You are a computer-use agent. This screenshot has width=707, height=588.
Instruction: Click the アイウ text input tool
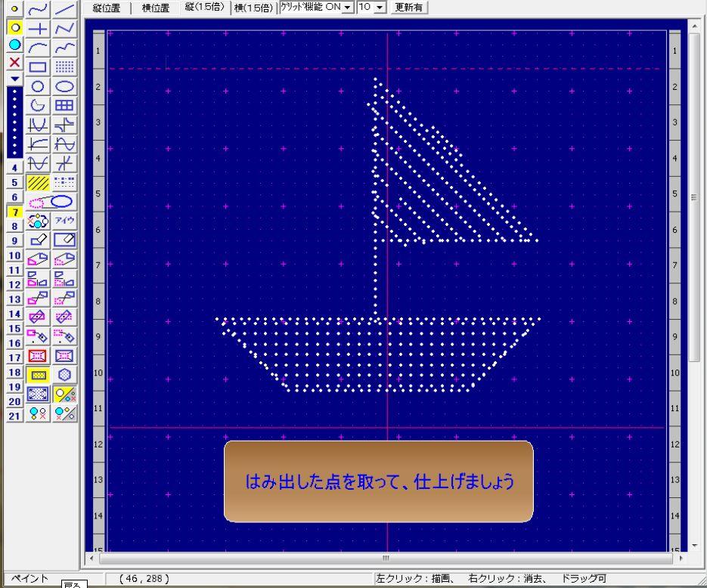pos(65,221)
